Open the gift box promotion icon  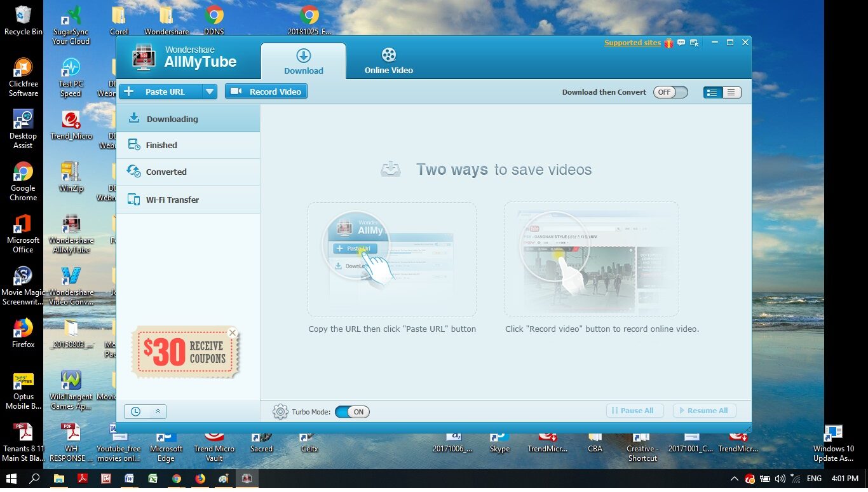[x=668, y=43]
